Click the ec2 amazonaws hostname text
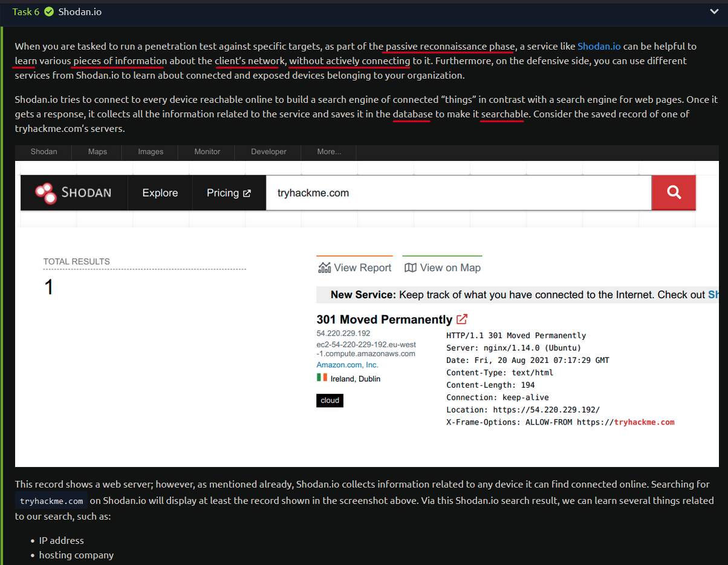This screenshot has width=728, height=565. click(366, 349)
